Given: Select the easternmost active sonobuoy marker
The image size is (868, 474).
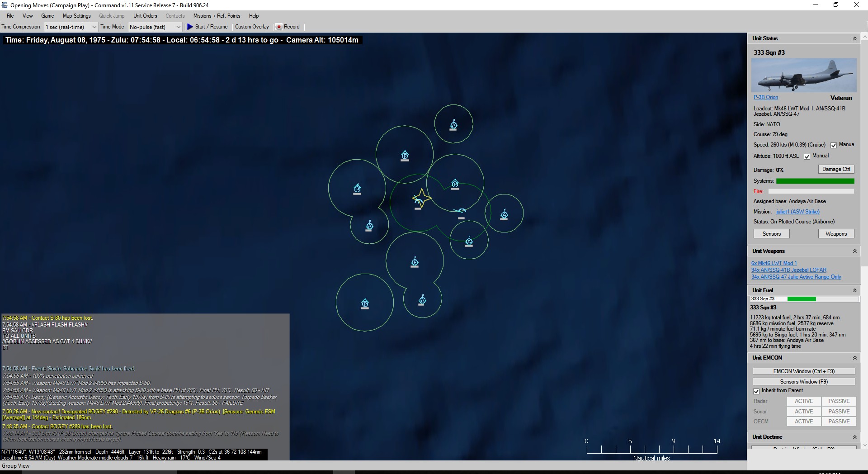Looking at the screenshot, I should pos(504,215).
